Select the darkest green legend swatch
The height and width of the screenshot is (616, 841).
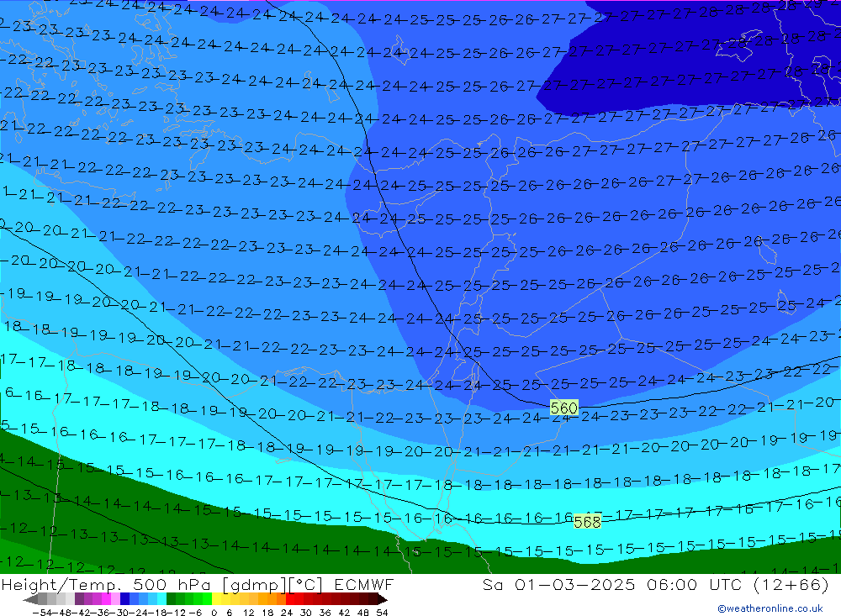pos(171,599)
